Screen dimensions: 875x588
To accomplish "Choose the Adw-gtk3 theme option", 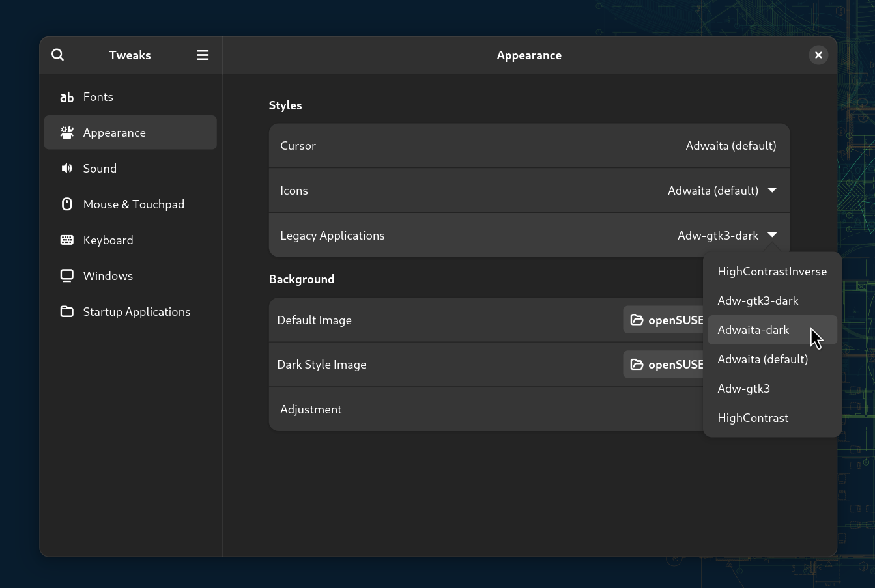I will pos(743,389).
